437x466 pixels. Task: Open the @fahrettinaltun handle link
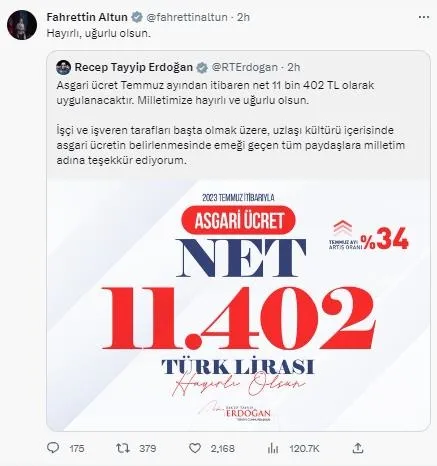[x=187, y=17]
